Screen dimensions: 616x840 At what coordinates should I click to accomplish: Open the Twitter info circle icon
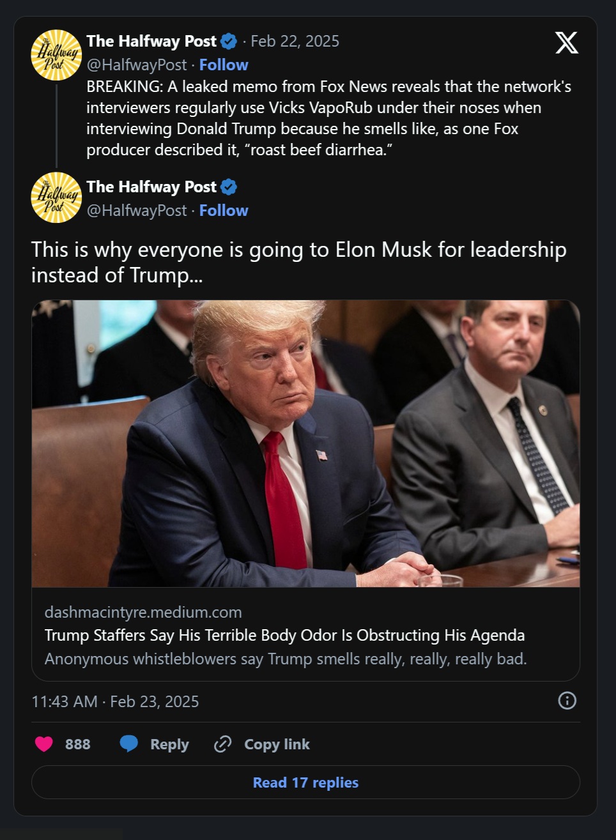[x=567, y=701]
